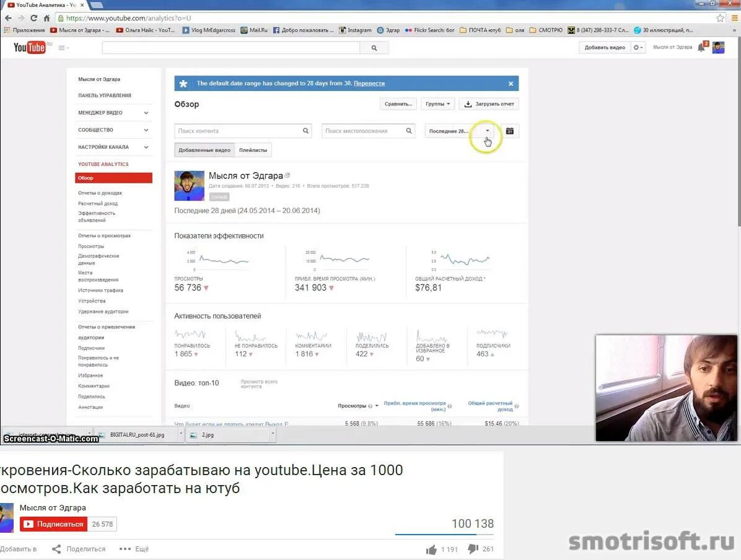Click the channel avatar thumbnail in Обзор
741x560 pixels.
(189, 186)
